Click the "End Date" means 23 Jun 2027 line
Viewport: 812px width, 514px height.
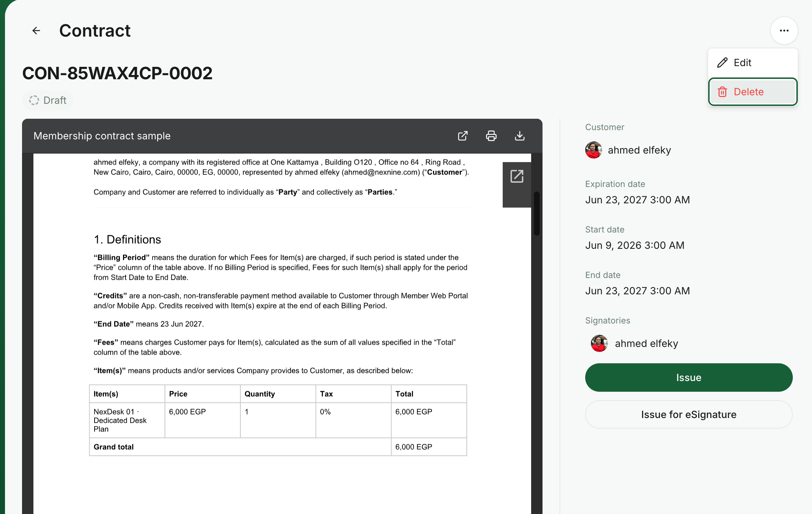(x=149, y=324)
